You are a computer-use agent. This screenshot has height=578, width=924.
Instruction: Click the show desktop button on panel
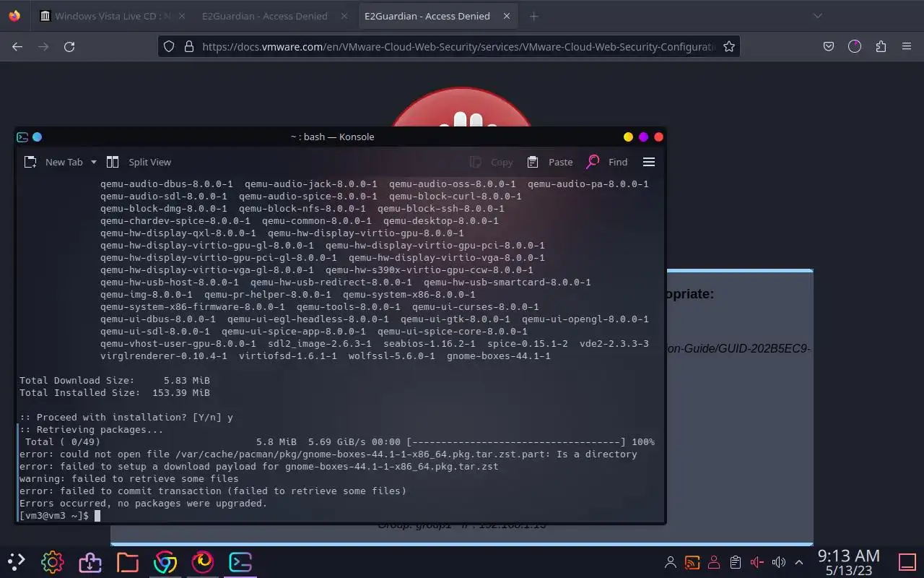click(907, 561)
